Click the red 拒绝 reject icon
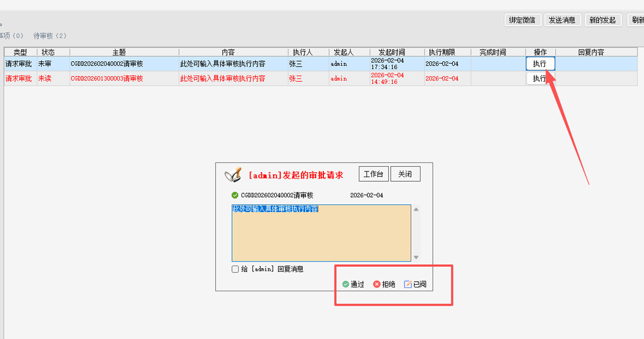The image size is (644, 339). pyautogui.click(x=377, y=284)
